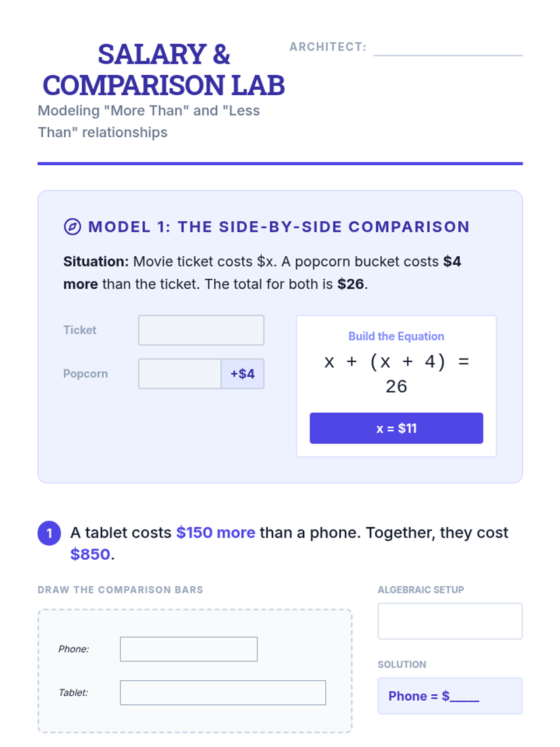Click the Modeling More Than subtitle
Screen dimensions: 560x747
point(148,121)
